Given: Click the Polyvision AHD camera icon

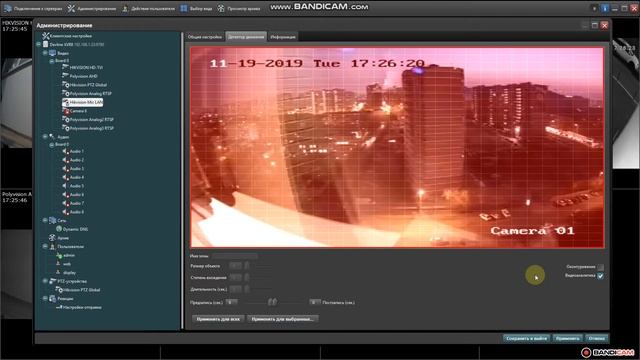Looking at the screenshot, I should [65, 76].
